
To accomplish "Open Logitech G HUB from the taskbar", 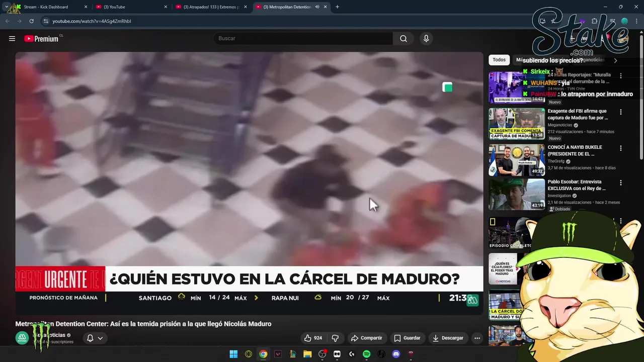I will pyautogui.click(x=352, y=354).
